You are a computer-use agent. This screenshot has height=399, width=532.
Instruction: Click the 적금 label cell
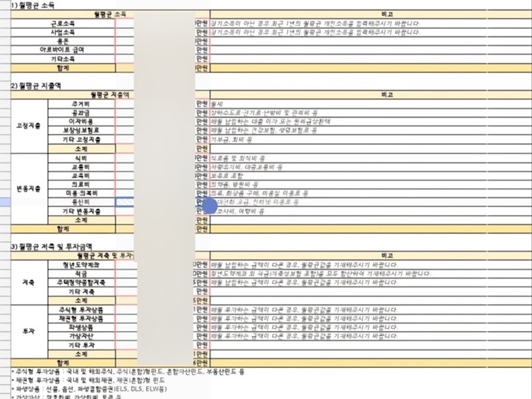click(81, 273)
